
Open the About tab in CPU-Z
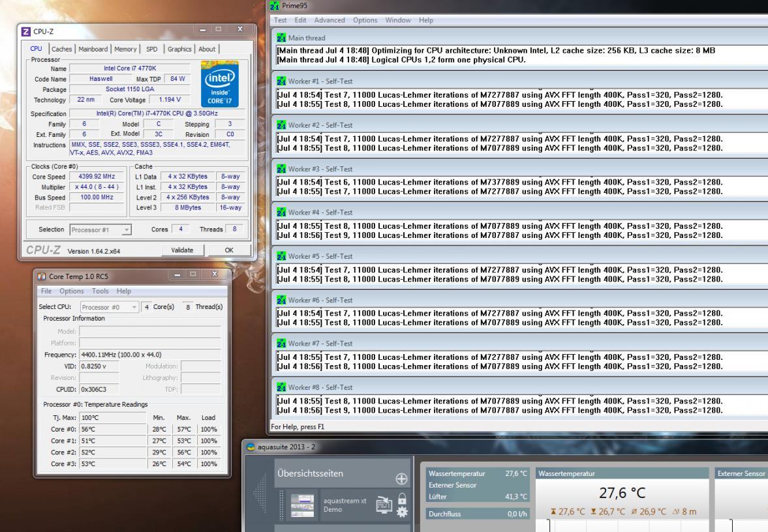(207, 49)
